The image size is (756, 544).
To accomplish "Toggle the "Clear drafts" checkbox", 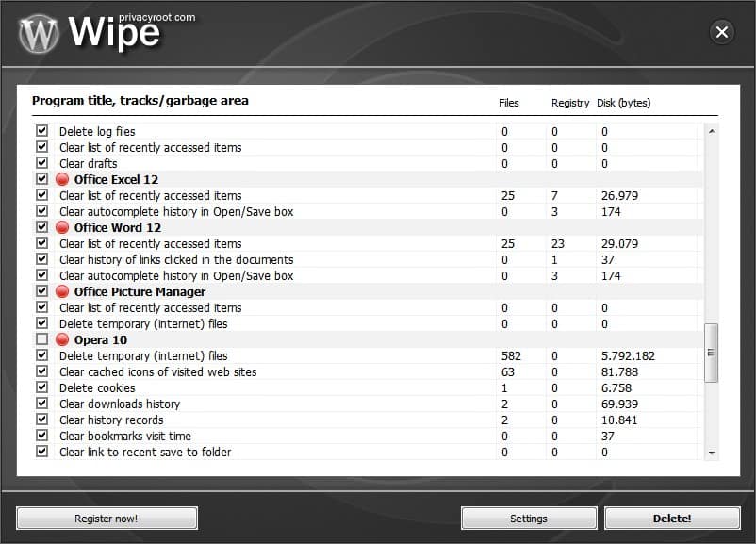I will point(41,163).
